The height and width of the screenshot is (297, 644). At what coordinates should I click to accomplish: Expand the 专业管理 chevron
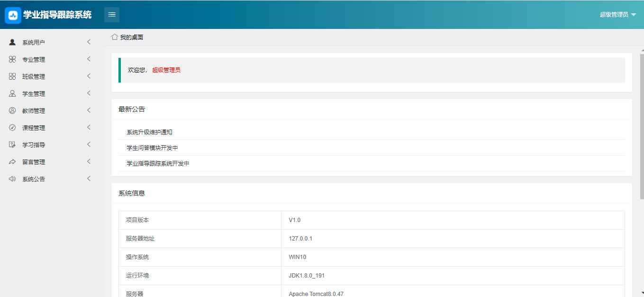click(89, 59)
